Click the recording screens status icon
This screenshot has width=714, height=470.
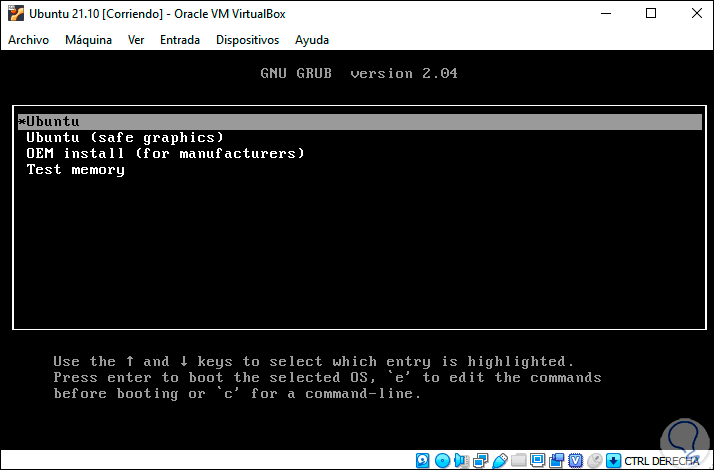click(x=556, y=460)
